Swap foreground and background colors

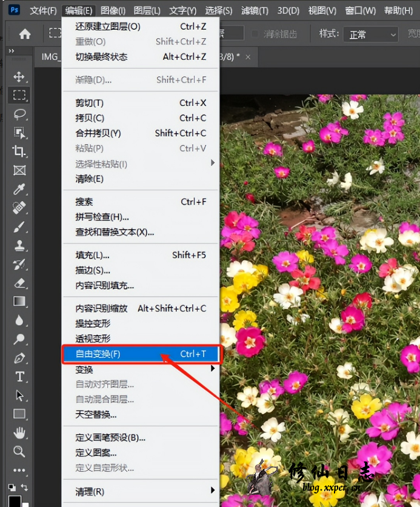(25, 487)
